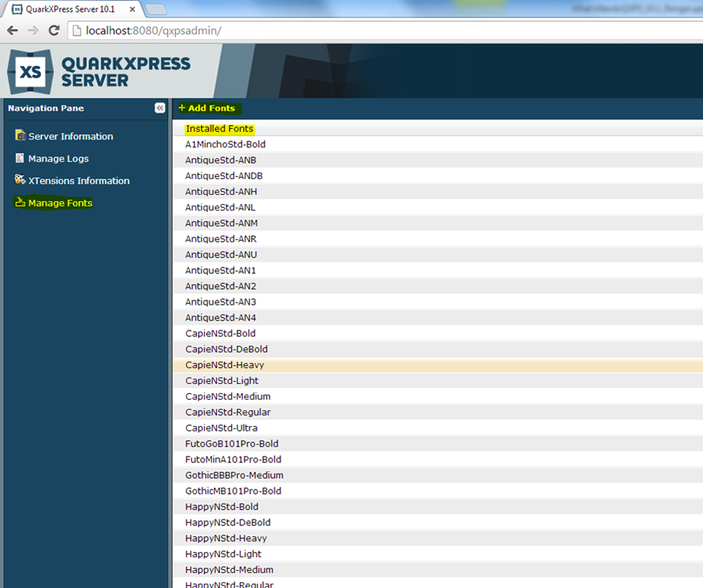Click the Manage Fonts icon
This screenshot has width=703, height=588.
click(20, 202)
